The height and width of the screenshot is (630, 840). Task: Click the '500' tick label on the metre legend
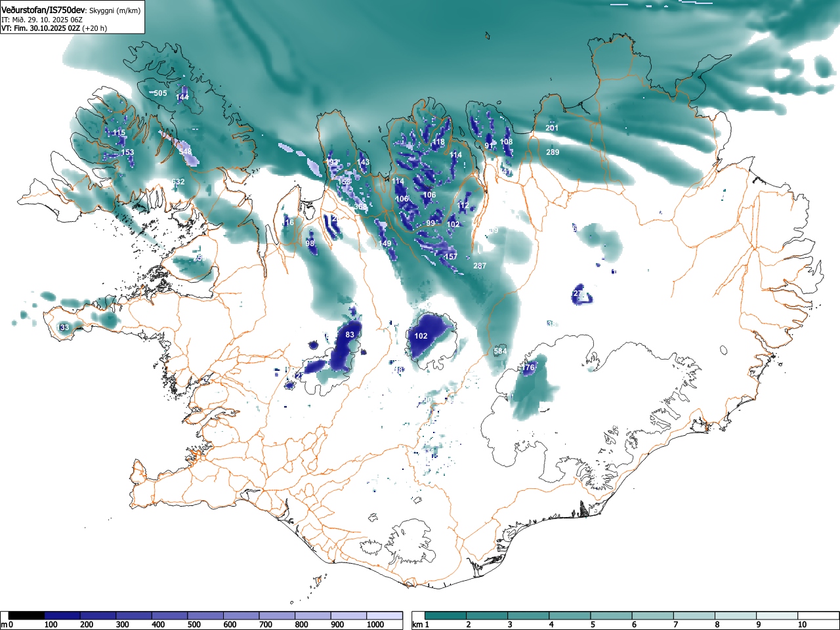194,625
